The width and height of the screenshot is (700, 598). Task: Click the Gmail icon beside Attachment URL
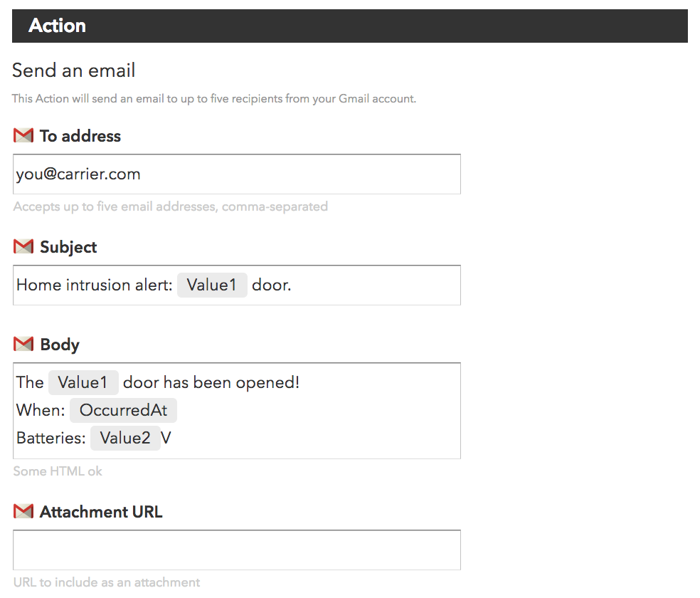pos(23,511)
